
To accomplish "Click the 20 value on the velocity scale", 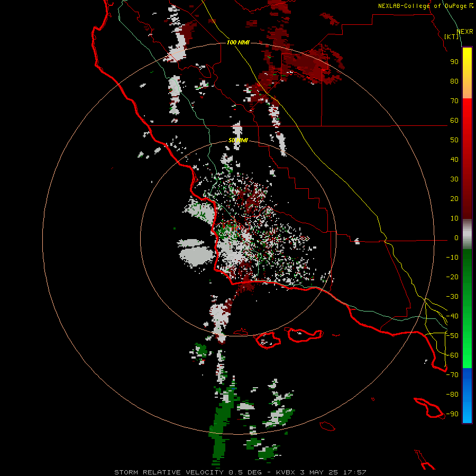I will pyautogui.click(x=454, y=199).
